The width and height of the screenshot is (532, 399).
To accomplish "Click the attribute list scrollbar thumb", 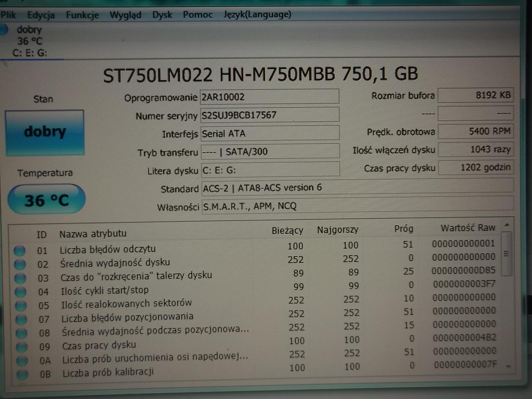I will [506, 254].
